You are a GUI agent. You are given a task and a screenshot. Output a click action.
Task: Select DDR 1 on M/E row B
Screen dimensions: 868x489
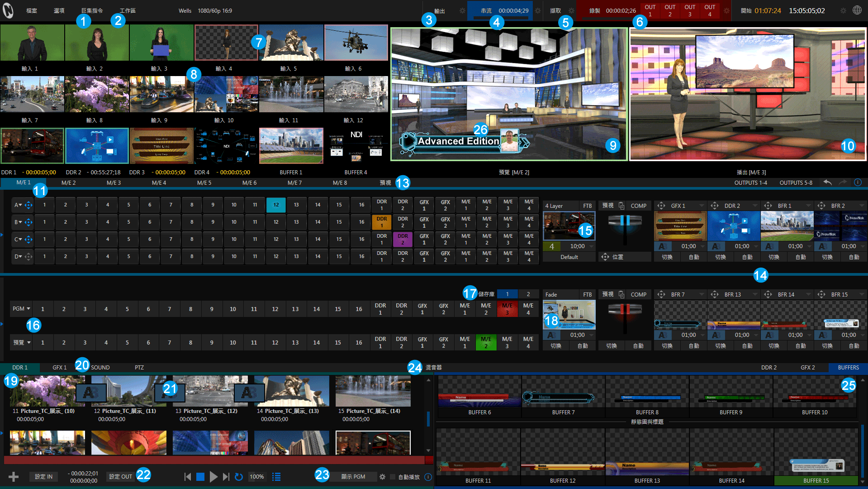click(381, 222)
